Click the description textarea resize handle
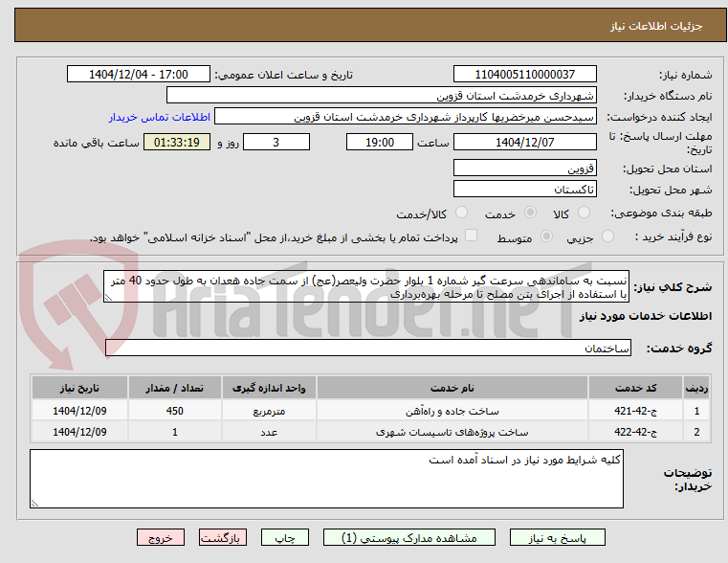Image resolution: width=728 pixels, height=563 pixels. tap(108, 298)
